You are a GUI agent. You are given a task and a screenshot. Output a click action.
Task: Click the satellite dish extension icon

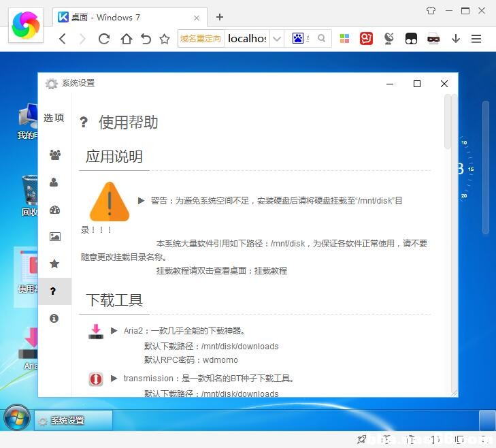click(x=388, y=39)
